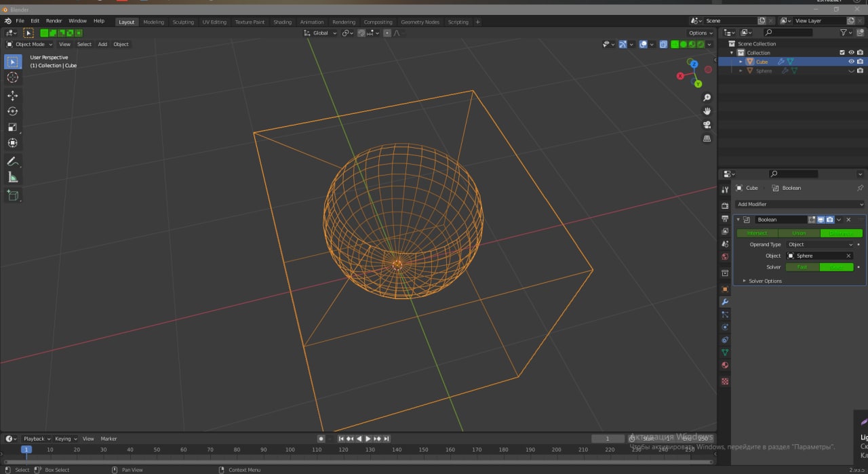This screenshot has height=474, width=868.
Task: Open the Object Mode dropdown
Action: tap(30, 44)
